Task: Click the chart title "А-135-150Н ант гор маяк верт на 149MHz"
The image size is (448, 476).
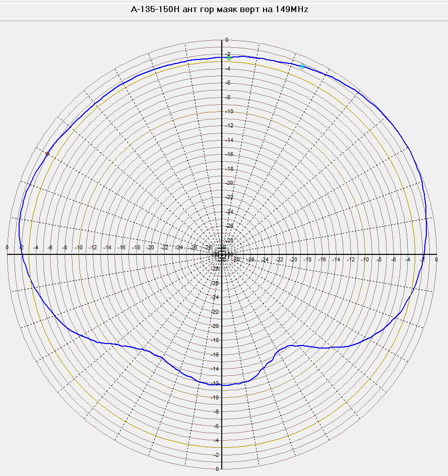Action: pos(219,10)
